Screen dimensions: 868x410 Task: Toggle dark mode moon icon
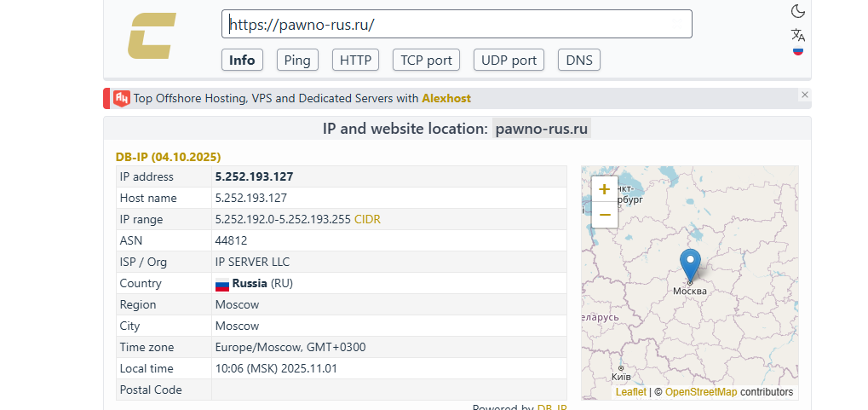click(x=798, y=11)
